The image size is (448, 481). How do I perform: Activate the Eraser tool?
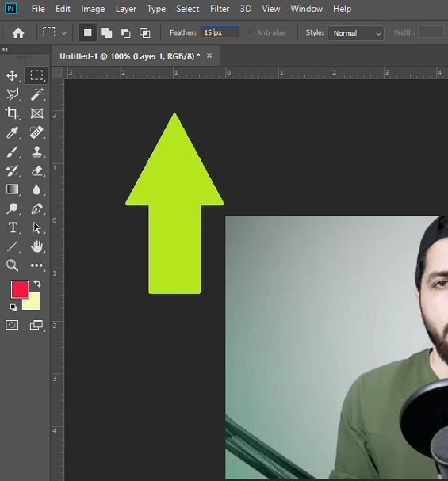[x=36, y=170]
